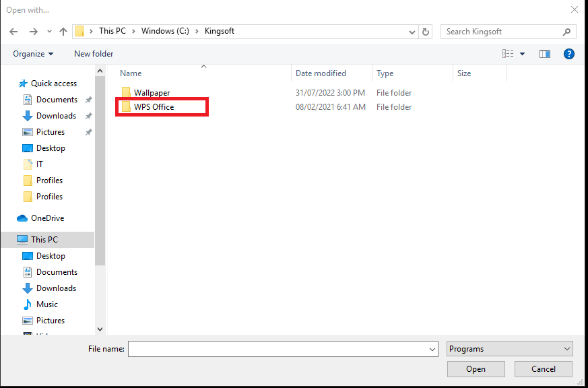Click navigation pane scrollbar down arrow
The width and height of the screenshot is (588, 388).
[100, 329]
